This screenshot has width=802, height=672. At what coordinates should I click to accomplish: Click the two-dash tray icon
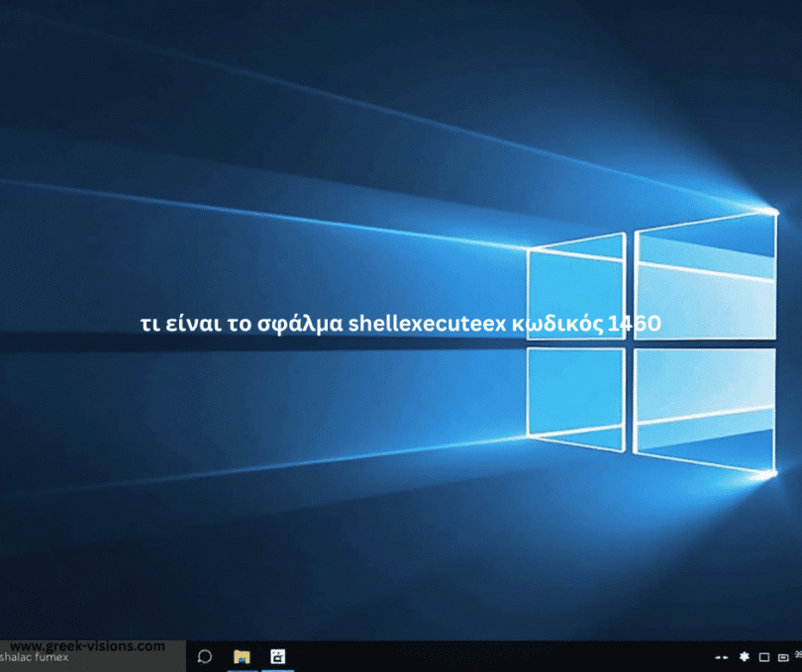click(721, 657)
